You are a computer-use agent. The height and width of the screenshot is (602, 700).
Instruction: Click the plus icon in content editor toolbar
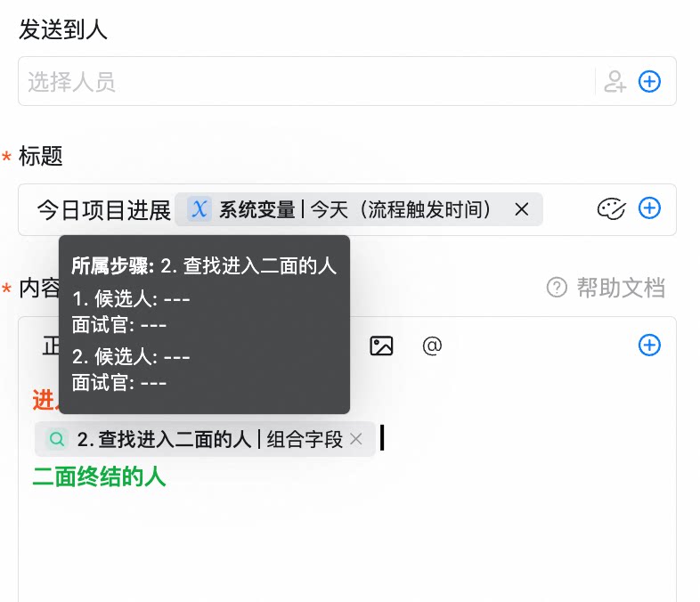[649, 345]
